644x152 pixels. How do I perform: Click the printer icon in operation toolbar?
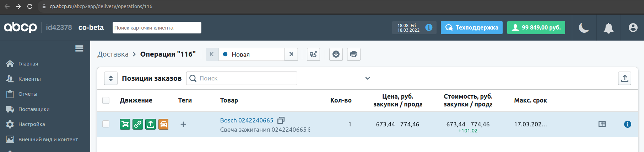click(x=354, y=54)
